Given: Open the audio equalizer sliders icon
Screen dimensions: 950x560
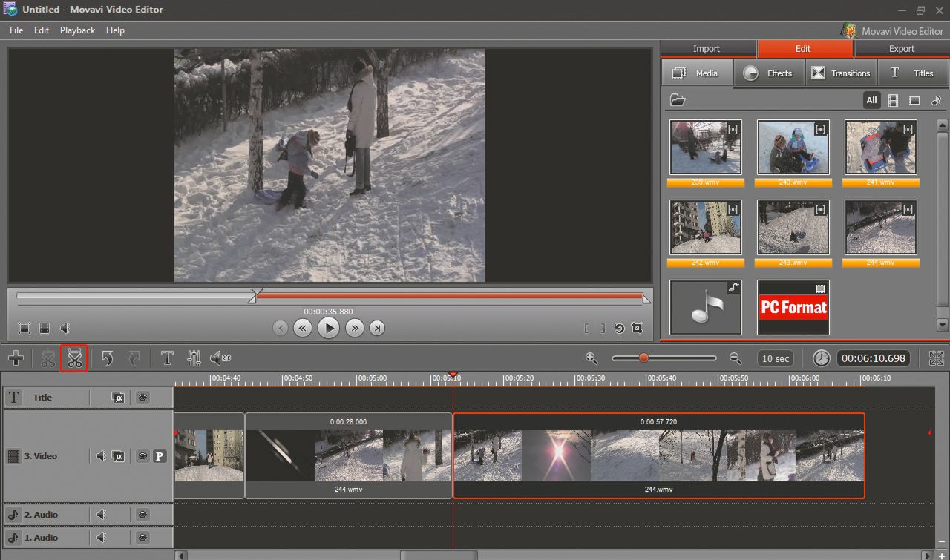Looking at the screenshot, I should coord(194,359).
